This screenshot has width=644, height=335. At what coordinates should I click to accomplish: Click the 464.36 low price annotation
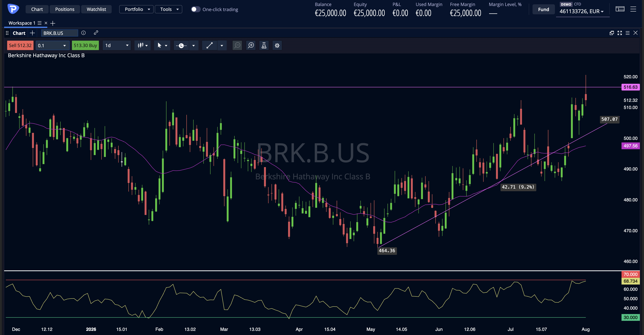tap(387, 250)
